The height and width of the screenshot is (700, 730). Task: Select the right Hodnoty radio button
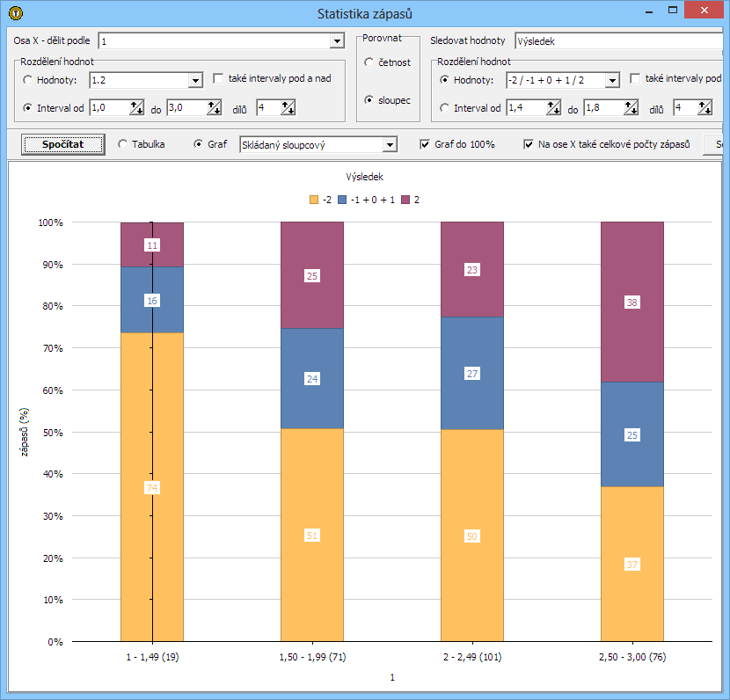[x=445, y=80]
